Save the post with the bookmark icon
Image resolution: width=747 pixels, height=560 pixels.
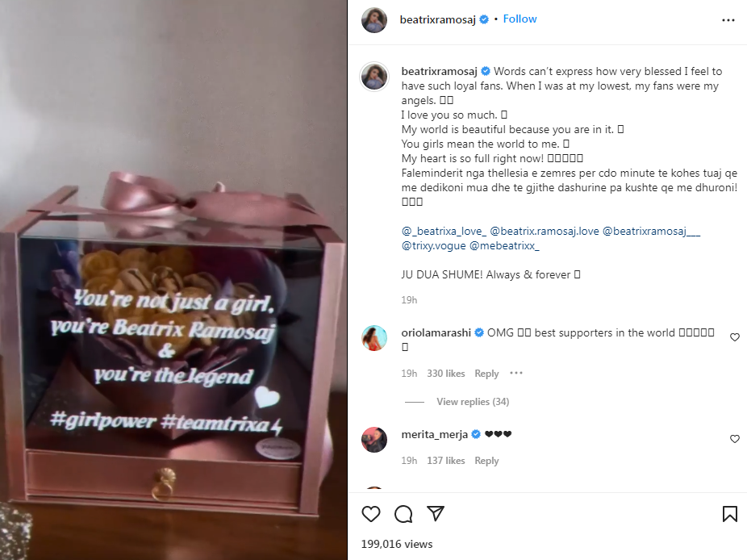tap(729, 514)
